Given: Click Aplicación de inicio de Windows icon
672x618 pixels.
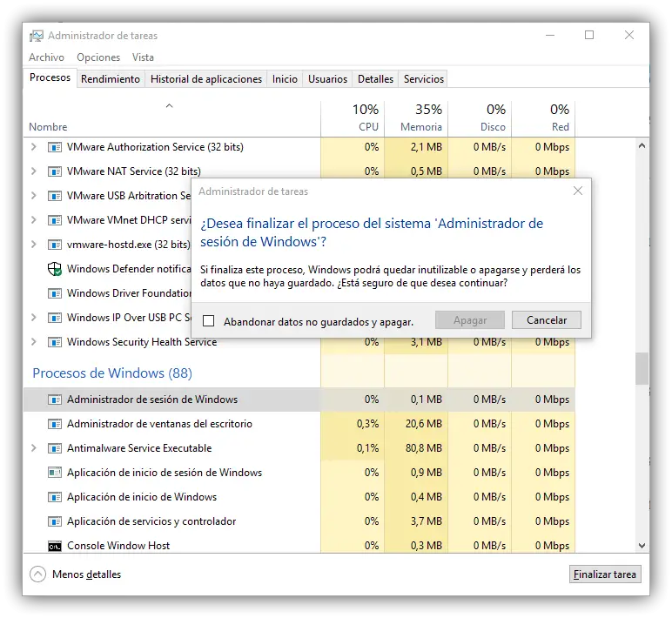Looking at the screenshot, I should tap(55, 497).
